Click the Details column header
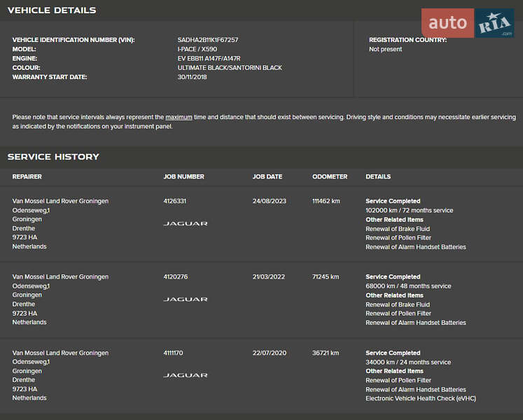523x420 pixels. pyautogui.click(x=378, y=177)
